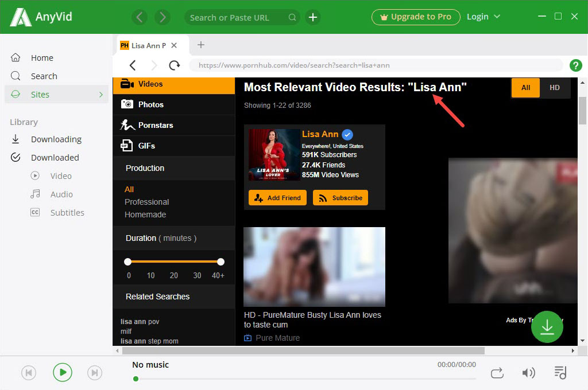
Task: Click the 'Related Searches' heading
Action: point(157,297)
